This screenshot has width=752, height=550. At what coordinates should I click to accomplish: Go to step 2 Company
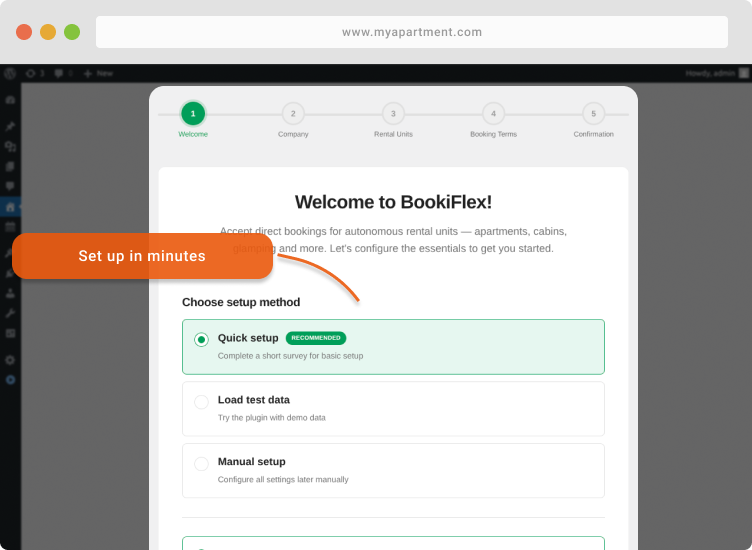[293, 114]
